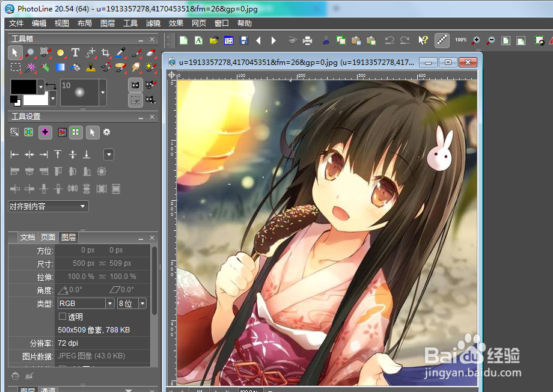Switch to the 图层 properties tab
Screen dimensions: 553x392
tap(69, 237)
